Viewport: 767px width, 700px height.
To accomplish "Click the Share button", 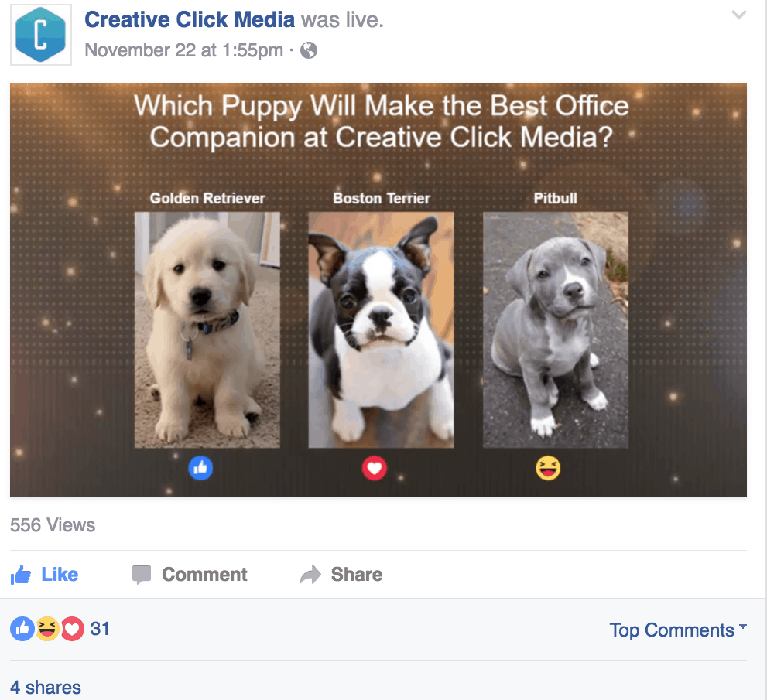I will pyautogui.click(x=341, y=575).
